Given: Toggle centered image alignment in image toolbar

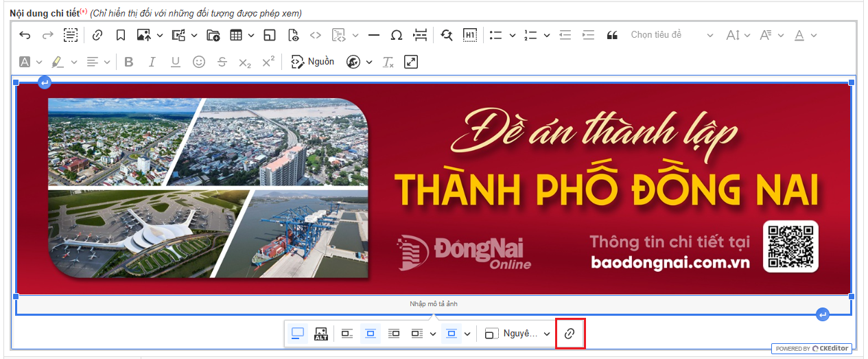Looking at the screenshot, I should tap(371, 334).
